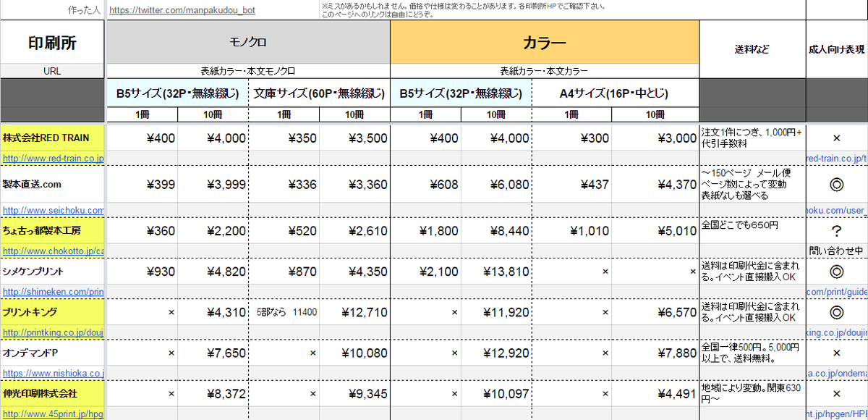Select the 伸光印刷株式会社 cell

53,393
